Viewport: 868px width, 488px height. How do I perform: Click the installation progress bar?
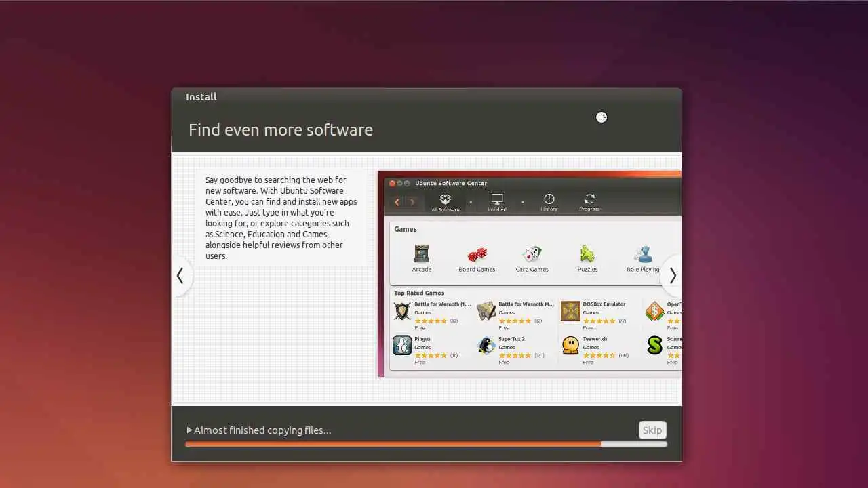426,444
